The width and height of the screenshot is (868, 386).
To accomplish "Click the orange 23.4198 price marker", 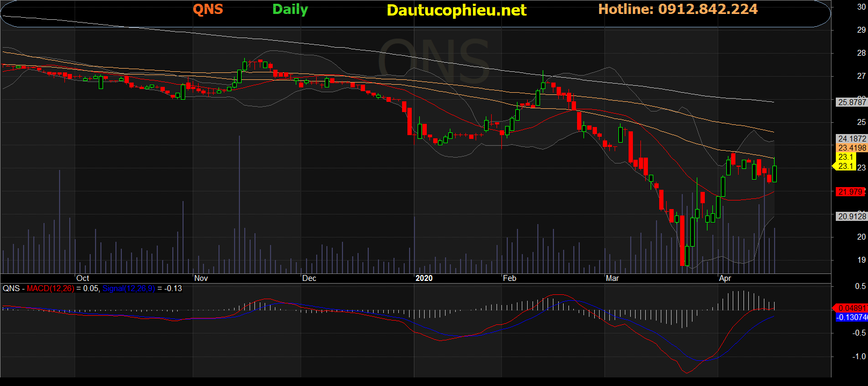I will click(x=852, y=147).
